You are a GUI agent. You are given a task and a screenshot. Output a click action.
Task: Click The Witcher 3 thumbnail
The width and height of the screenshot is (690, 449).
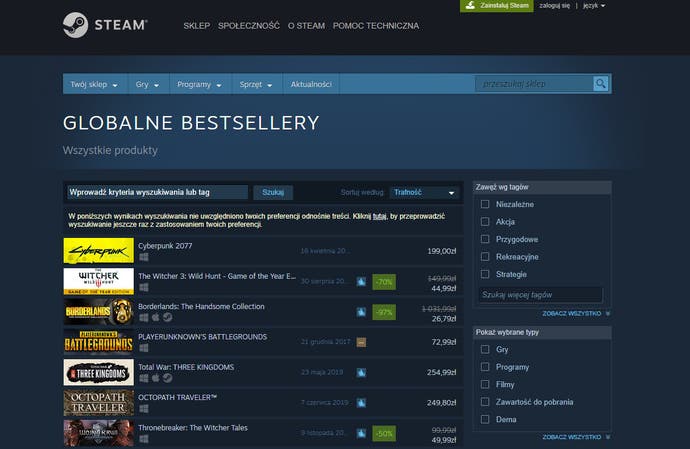click(99, 281)
